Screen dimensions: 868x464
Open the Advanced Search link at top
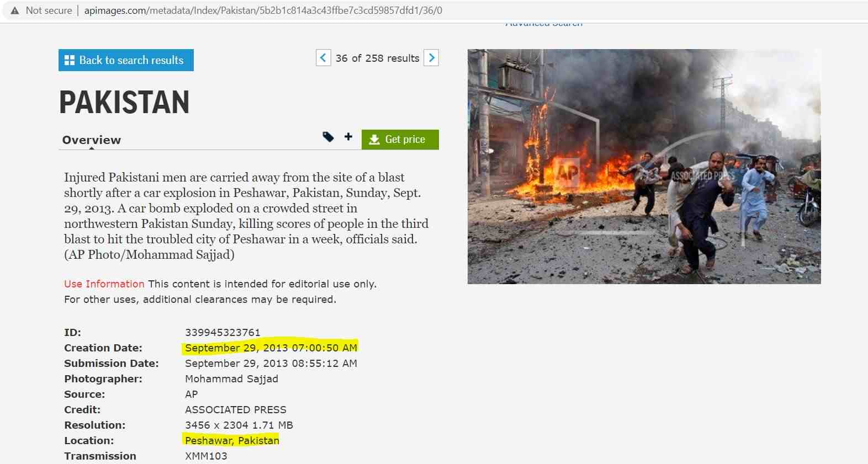544,24
